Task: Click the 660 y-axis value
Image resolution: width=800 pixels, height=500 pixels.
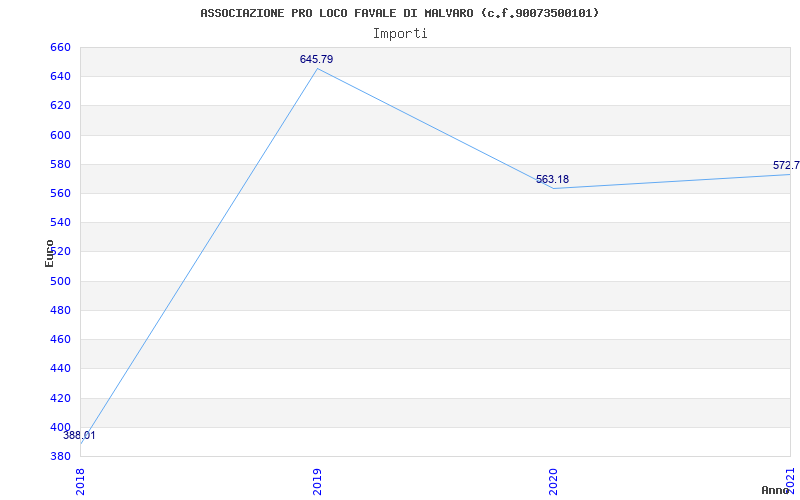Action: 60,47
